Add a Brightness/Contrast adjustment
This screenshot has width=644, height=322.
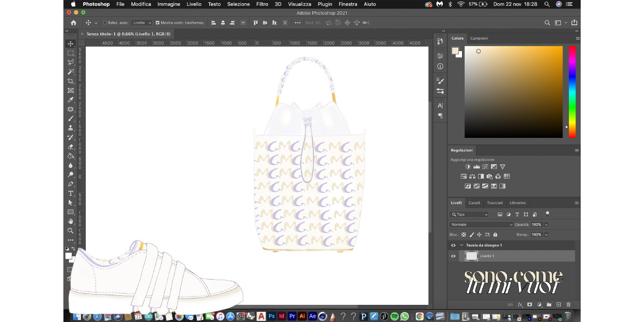point(467,167)
